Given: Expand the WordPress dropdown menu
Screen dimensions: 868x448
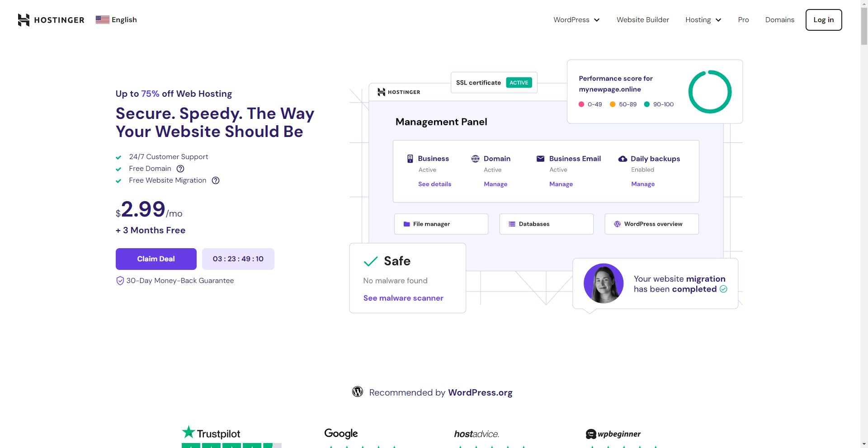Looking at the screenshot, I should coord(576,20).
